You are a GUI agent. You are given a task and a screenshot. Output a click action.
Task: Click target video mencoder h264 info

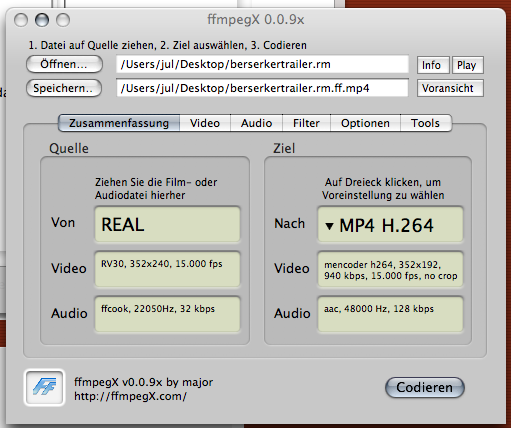[x=390, y=269]
